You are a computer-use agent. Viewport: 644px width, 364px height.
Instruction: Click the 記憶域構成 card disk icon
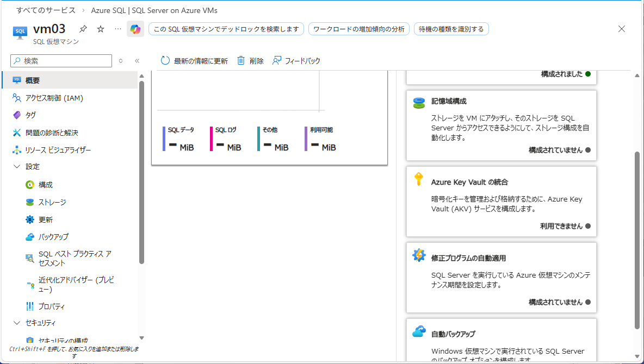419,103
